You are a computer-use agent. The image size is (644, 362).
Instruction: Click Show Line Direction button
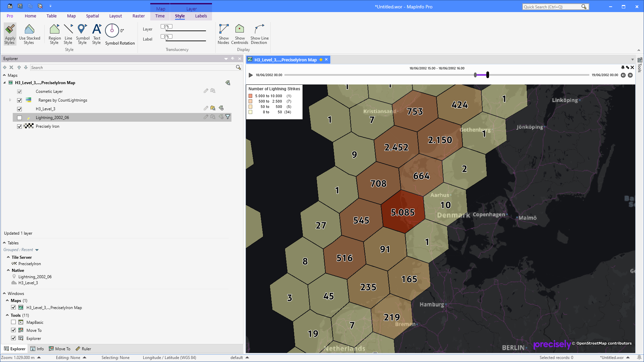tap(259, 34)
